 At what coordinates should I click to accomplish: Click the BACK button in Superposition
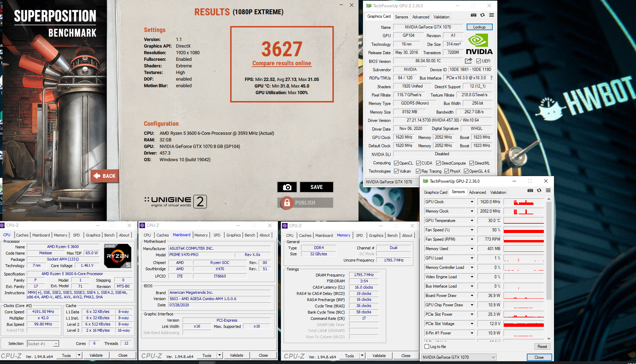(105, 176)
